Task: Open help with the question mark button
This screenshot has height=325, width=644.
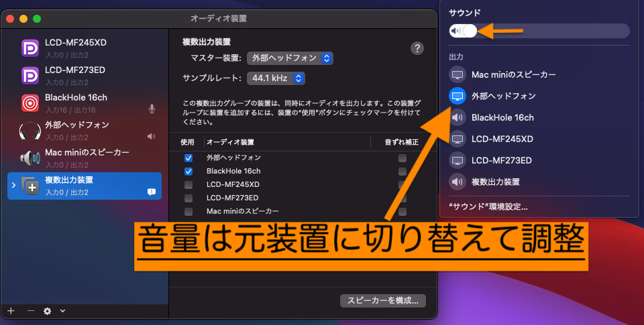Action: point(417,48)
